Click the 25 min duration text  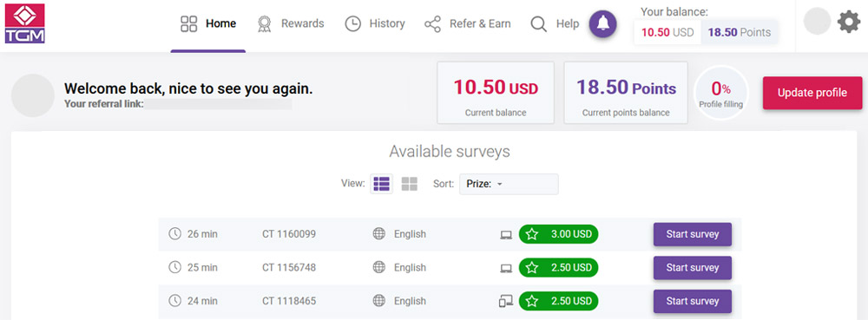(x=202, y=267)
